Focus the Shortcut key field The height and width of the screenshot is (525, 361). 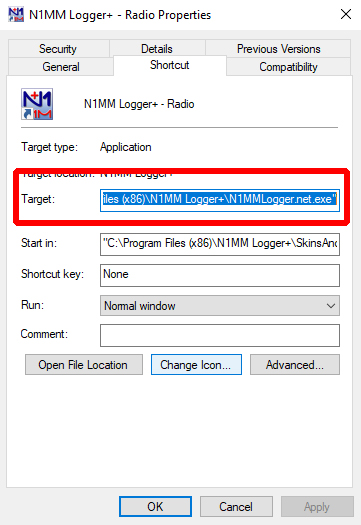pos(220,275)
